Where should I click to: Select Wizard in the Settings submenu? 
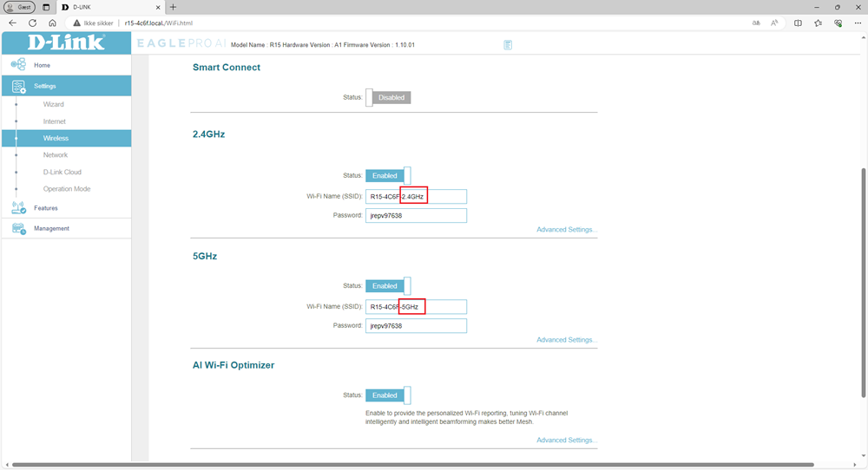tap(54, 105)
